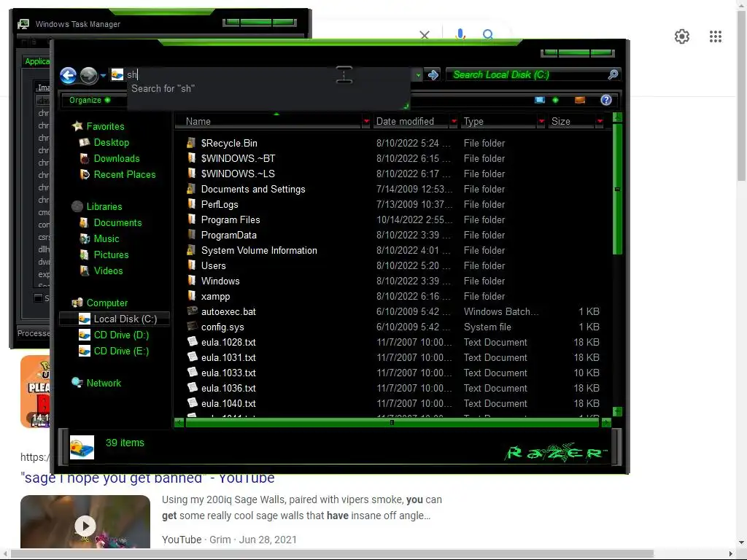This screenshot has height=560, width=747.
Task: Open the Videos library
Action: (x=108, y=271)
